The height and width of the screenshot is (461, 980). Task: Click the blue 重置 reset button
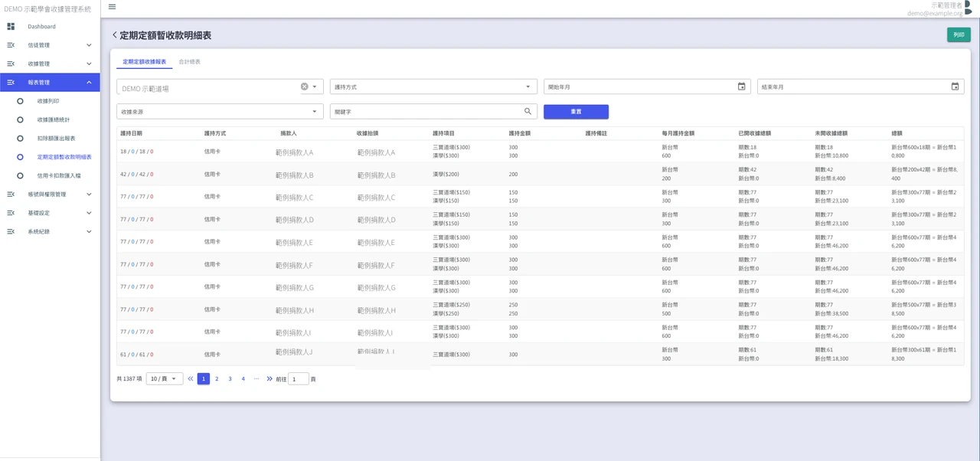[576, 112]
